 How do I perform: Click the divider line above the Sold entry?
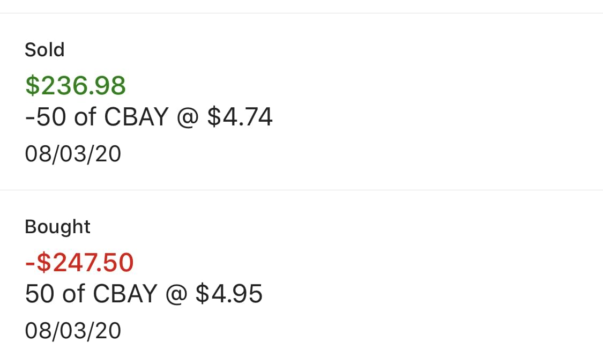point(301,13)
